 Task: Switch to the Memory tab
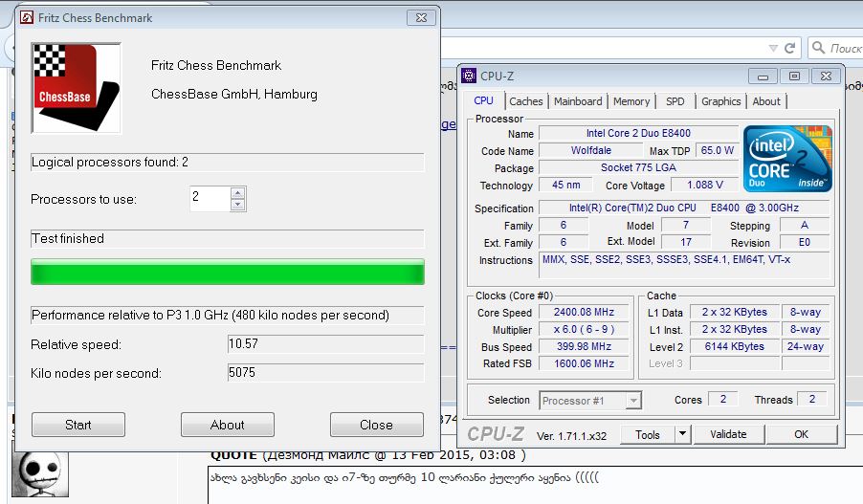(631, 101)
